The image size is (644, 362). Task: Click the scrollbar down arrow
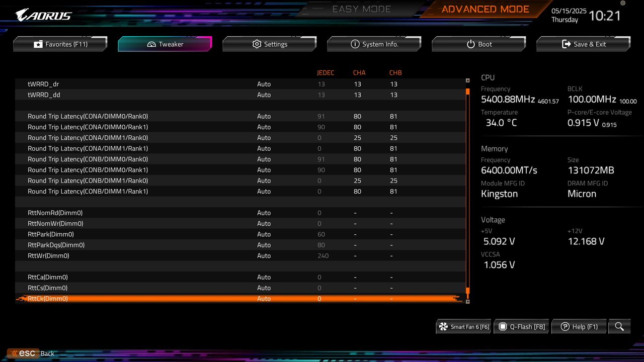tap(467, 302)
